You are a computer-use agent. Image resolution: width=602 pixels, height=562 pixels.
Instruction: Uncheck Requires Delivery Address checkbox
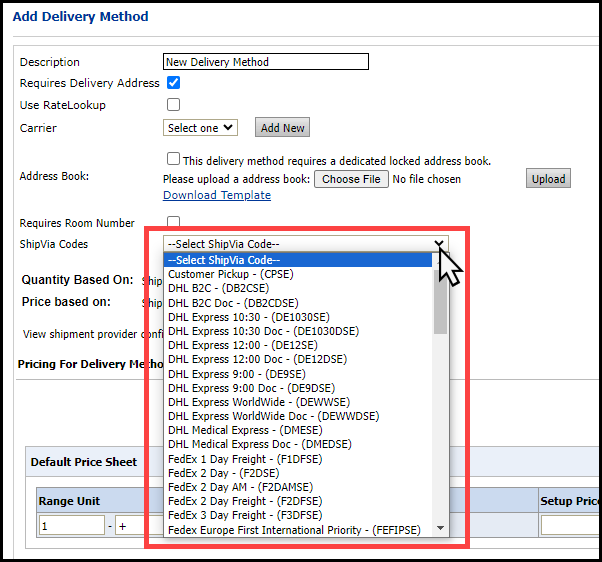173,83
